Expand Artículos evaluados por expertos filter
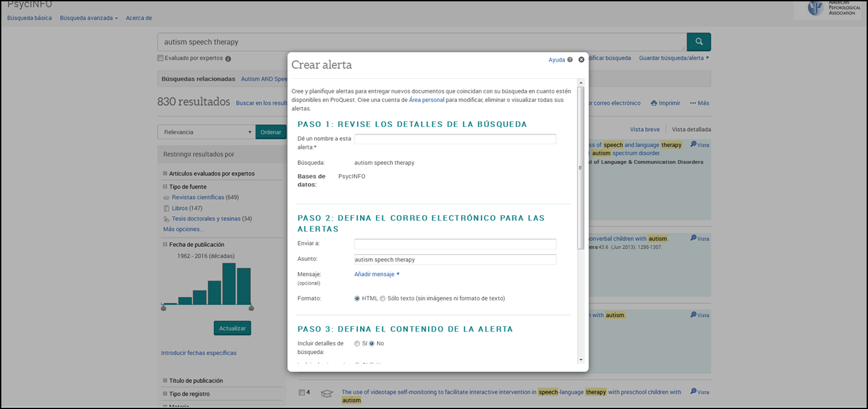This screenshot has width=868, height=409. 165,174
